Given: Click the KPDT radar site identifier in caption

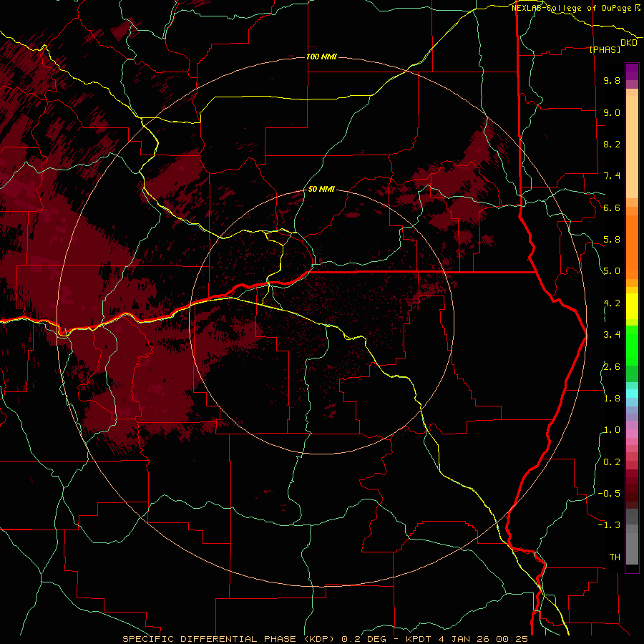Looking at the screenshot, I should tap(418, 639).
